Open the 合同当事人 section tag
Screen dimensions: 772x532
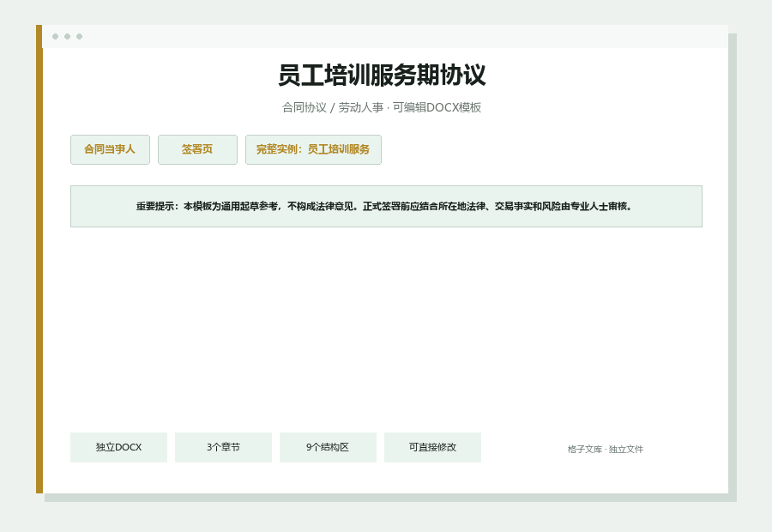pyautogui.click(x=110, y=150)
